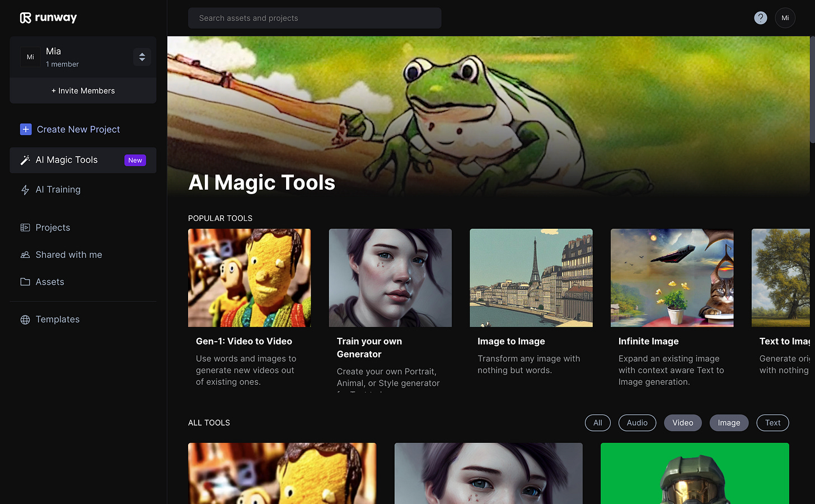Open the Text to Image title
815x504 pixels.
point(785,341)
